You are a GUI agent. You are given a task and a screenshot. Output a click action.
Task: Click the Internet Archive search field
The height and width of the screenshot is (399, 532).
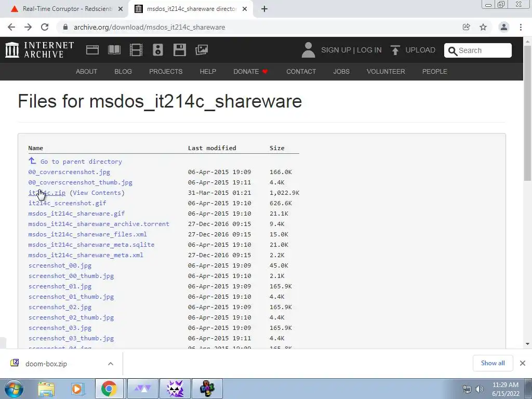[478, 50]
